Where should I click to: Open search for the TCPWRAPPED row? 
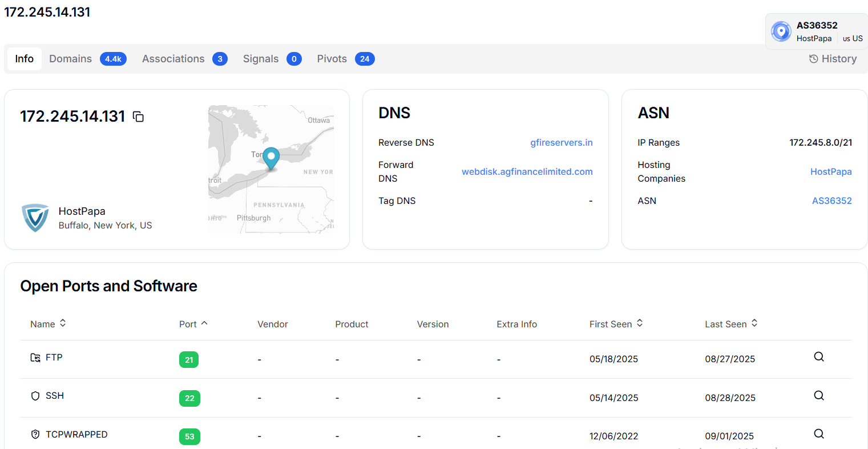pyautogui.click(x=819, y=434)
